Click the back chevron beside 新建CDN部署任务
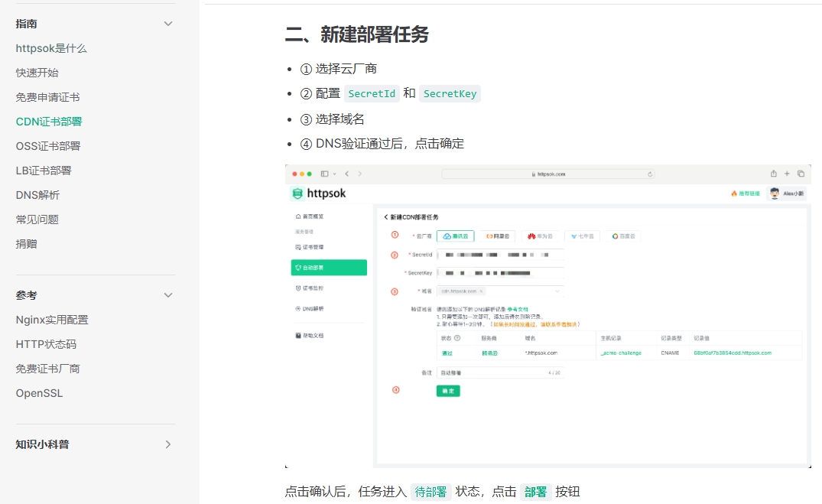Image resolution: width=822 pixels, height=504 pixels. 386,217
